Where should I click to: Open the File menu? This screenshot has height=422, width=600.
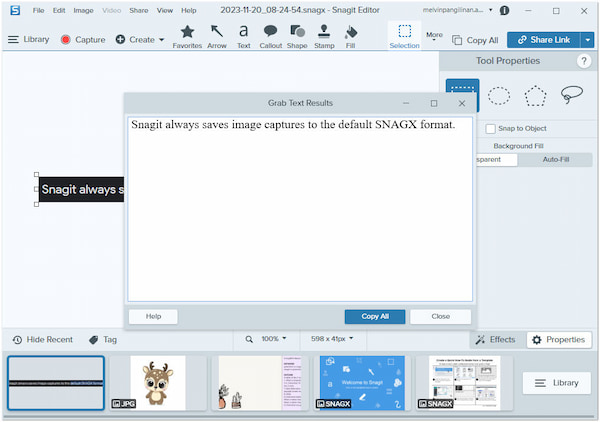38,10
